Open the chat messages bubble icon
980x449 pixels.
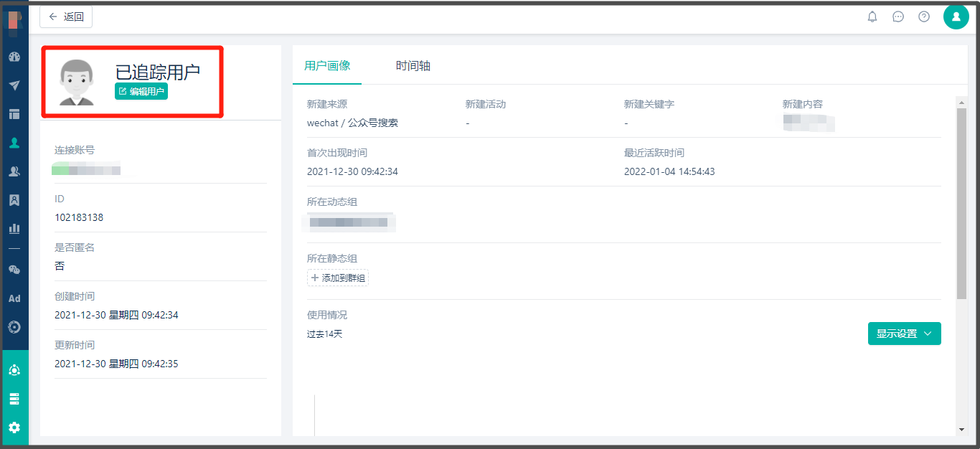898,16
